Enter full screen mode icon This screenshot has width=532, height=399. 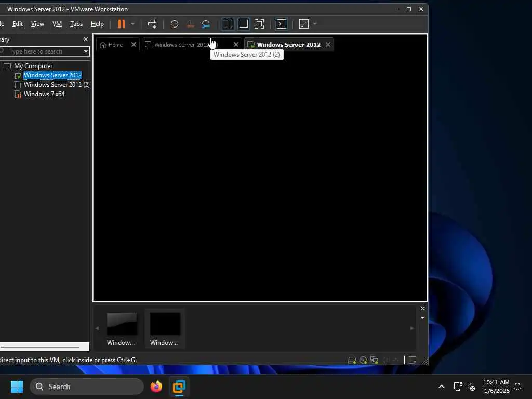point(259,24)
